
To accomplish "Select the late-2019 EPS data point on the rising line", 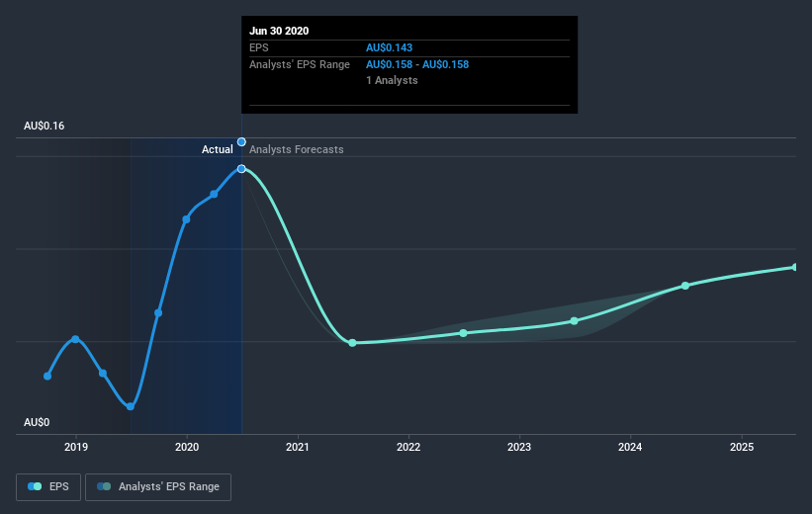I will point(158,312).
